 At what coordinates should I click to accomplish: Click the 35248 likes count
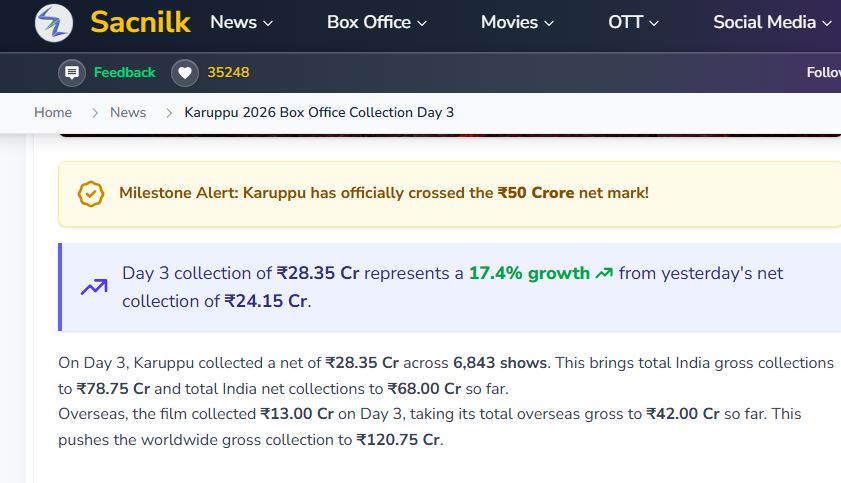(228, 72)
